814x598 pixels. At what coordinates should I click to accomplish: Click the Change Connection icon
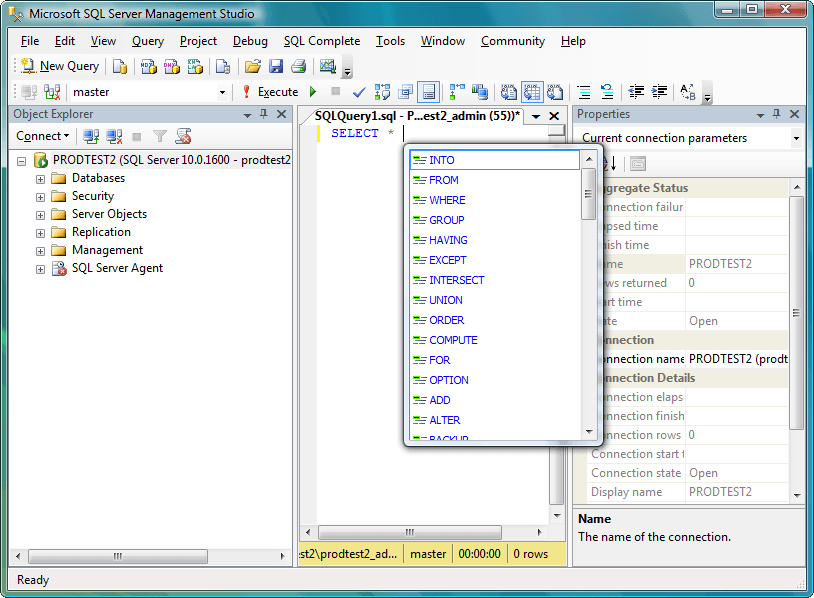click(52, 92)
